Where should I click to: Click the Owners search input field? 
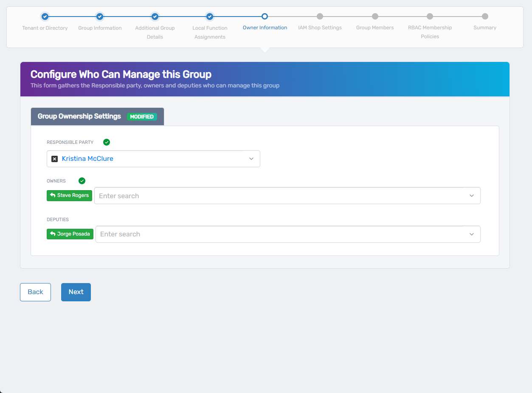pos(280,196)
